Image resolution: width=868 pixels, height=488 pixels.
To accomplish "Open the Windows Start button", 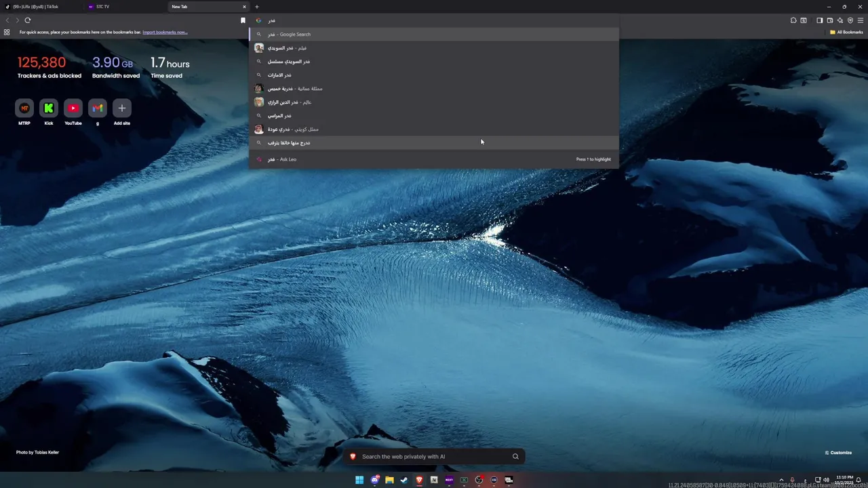I will coord(359,480).
